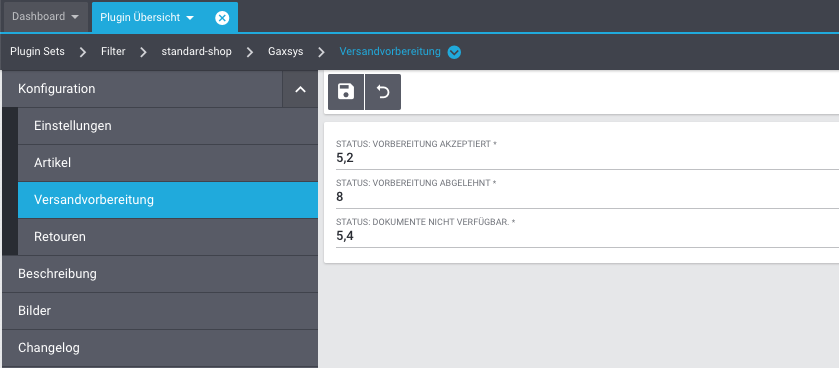
Task: Edit Vorbereitung abgelehnt status field
Action: (x=587, y=197)
